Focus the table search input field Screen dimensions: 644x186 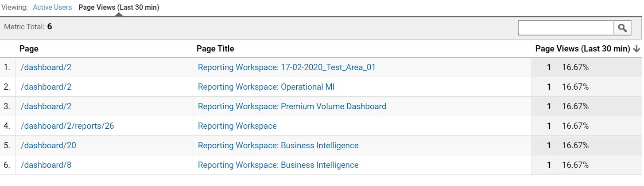566,28
